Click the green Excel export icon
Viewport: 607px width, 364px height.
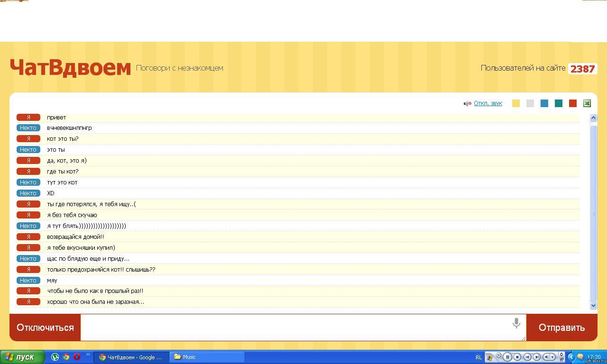click(x=587, y=103)
